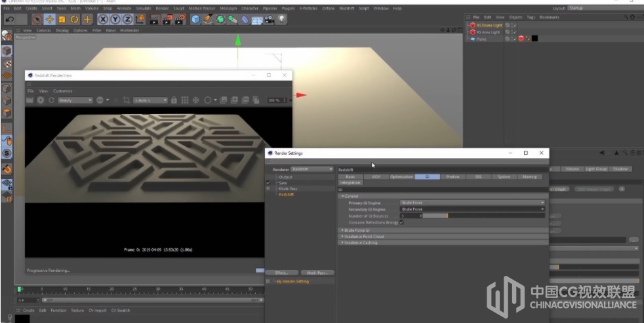Select the Rotate tool
The image size is (644, 323).
(x=74, y=19)
